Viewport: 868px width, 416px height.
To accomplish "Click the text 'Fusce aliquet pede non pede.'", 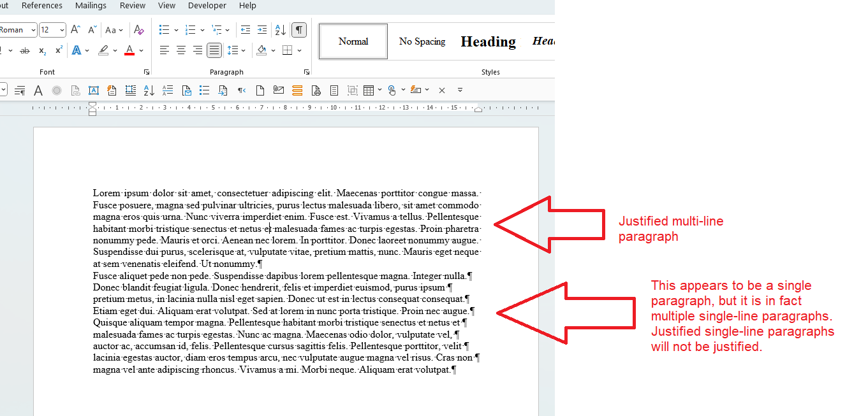I will [152, 276].
